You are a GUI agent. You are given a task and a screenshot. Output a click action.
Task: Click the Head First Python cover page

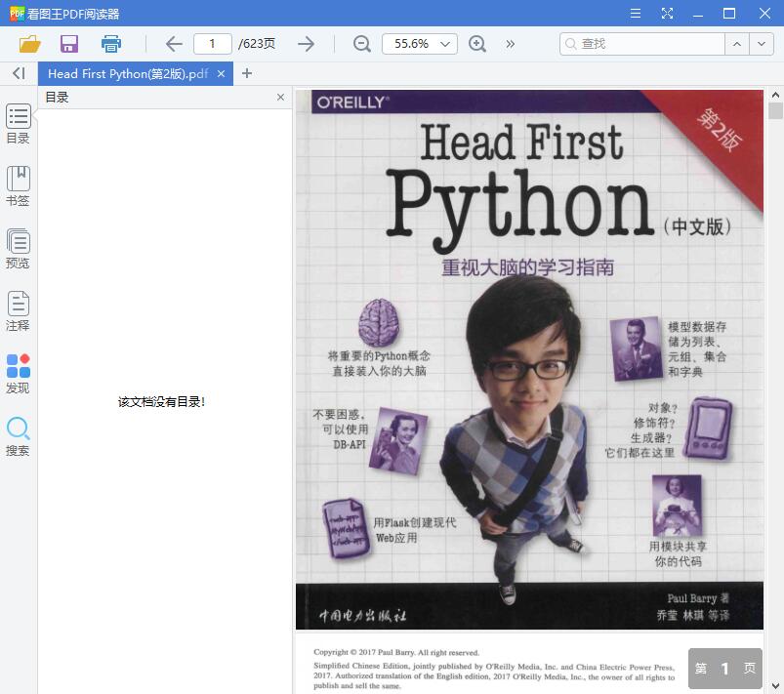[x=529, y=359]
